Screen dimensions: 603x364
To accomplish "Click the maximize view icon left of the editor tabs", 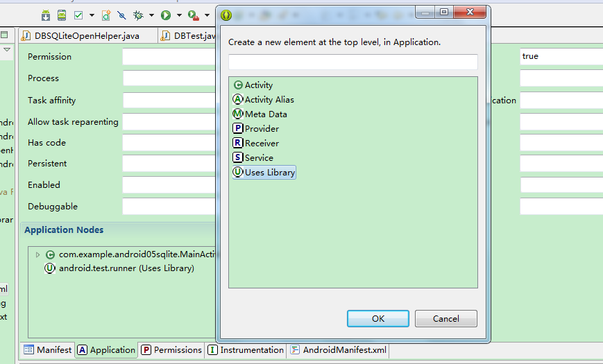I will 4,35.
